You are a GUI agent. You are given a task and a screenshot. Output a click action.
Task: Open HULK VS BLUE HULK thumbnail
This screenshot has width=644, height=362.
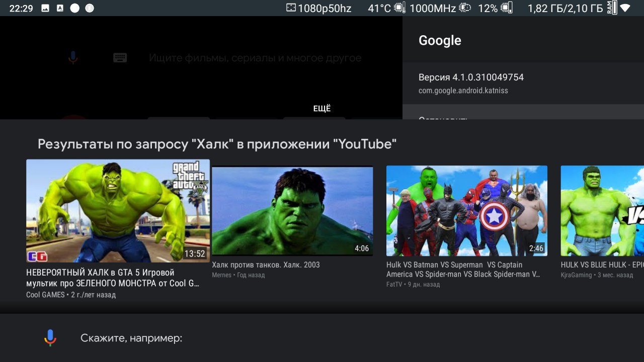[x=602, y=211]
